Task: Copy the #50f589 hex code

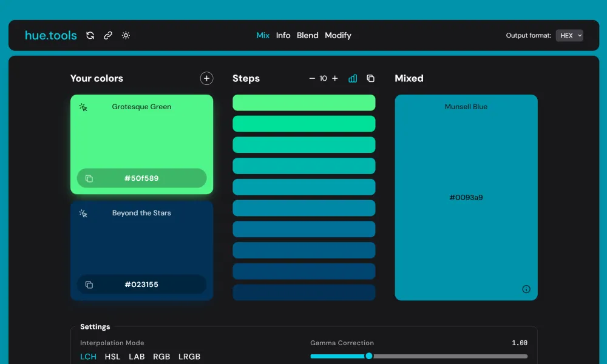Action: [141, 178]
